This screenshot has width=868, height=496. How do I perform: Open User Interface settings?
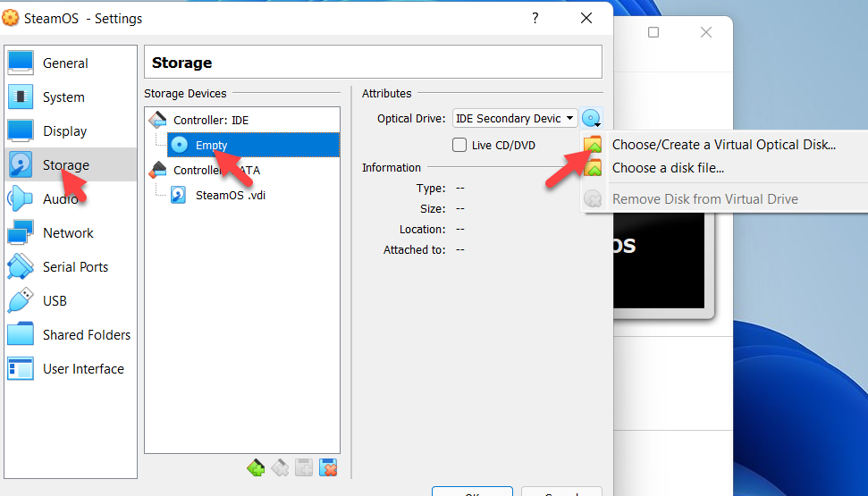[83, 369]
